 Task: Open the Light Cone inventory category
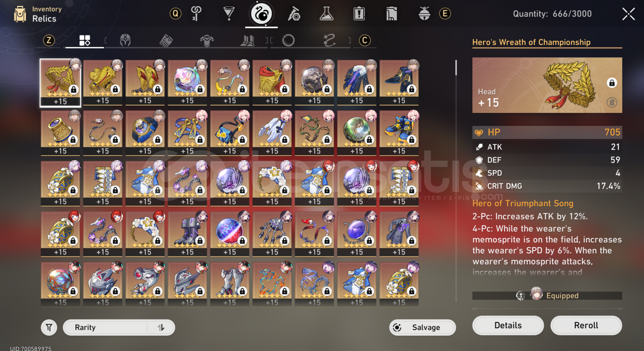coord(229,14)
